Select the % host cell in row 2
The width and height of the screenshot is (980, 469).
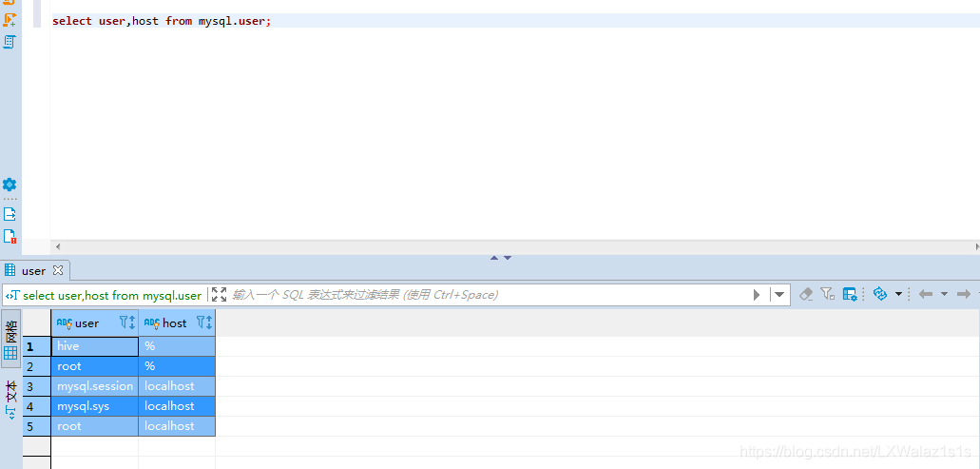[x=177, y=366]
